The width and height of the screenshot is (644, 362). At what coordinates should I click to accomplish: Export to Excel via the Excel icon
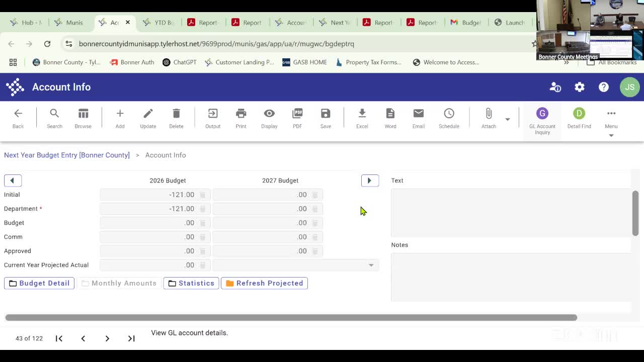pyautogui.click(x=362, y=119)
